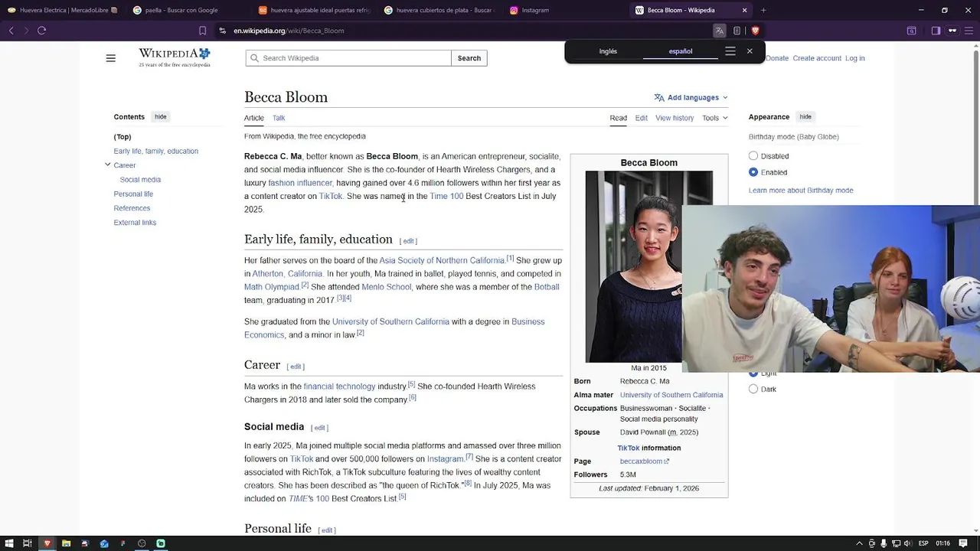Select the español option in the translate popup
The image size is (980, 551).
pyautogui.click(x=681, y=51)
